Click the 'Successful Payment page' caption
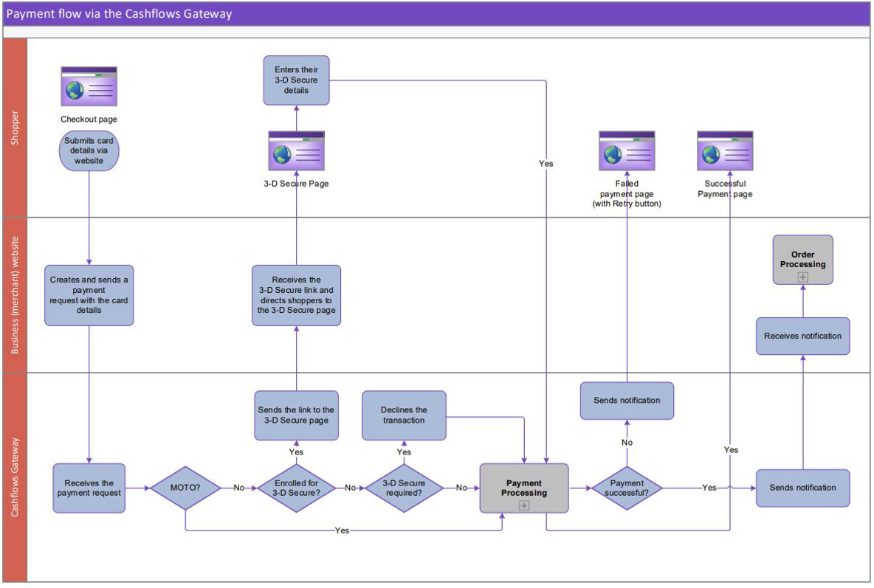Viewport: 874px width, 588px height. pos(725,188)
